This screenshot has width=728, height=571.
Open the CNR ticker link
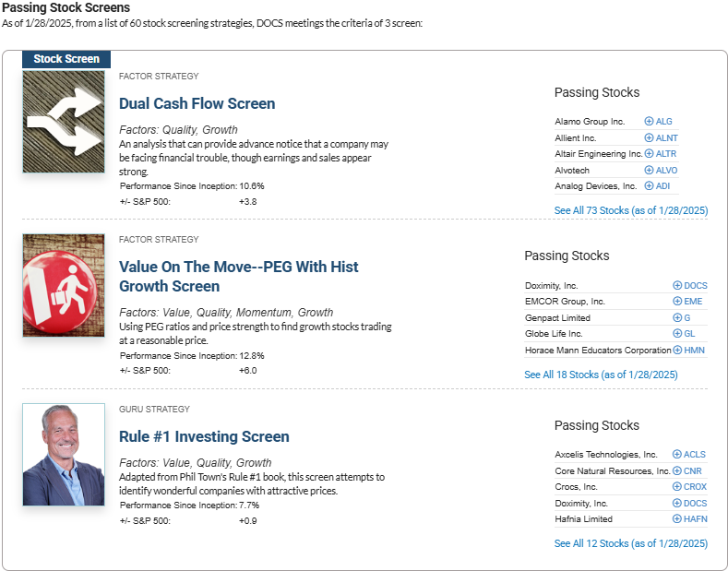pos(693,471)
